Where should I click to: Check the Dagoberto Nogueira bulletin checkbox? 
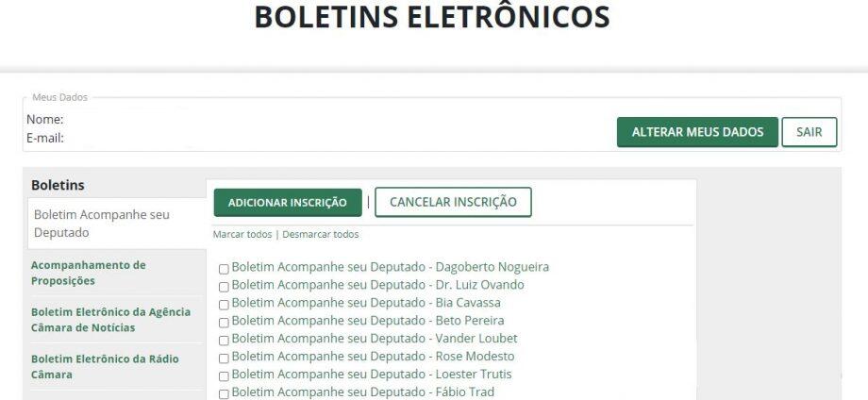click(224, 270)
